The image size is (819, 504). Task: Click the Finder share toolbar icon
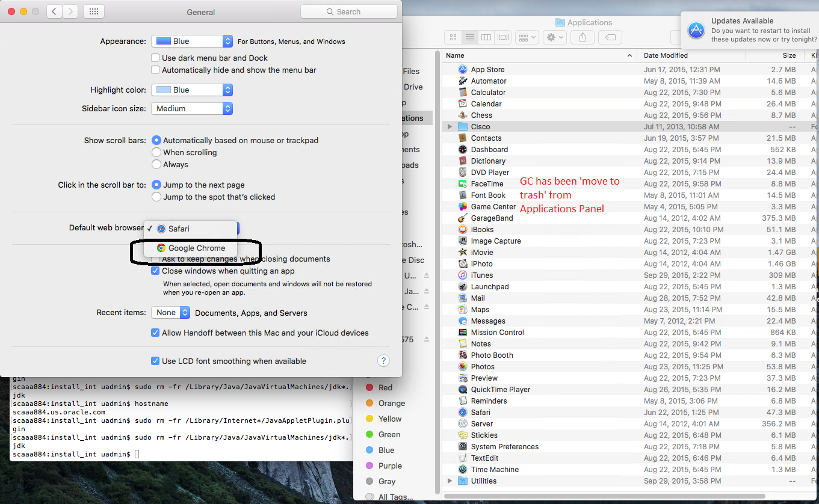tap(583, 37)
